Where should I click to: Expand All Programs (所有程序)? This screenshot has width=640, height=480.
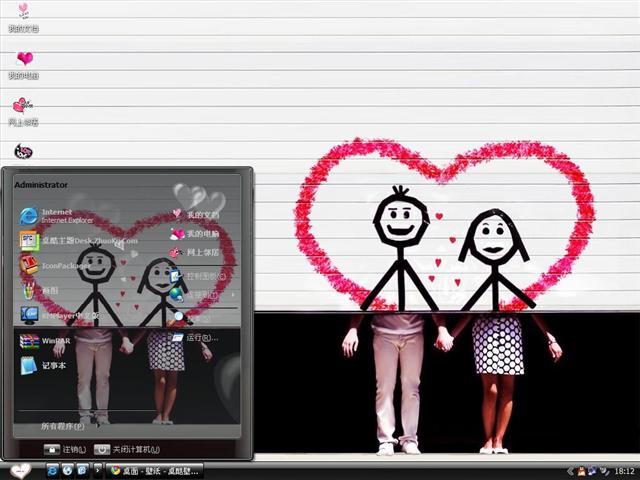click(x=62, y=426)
